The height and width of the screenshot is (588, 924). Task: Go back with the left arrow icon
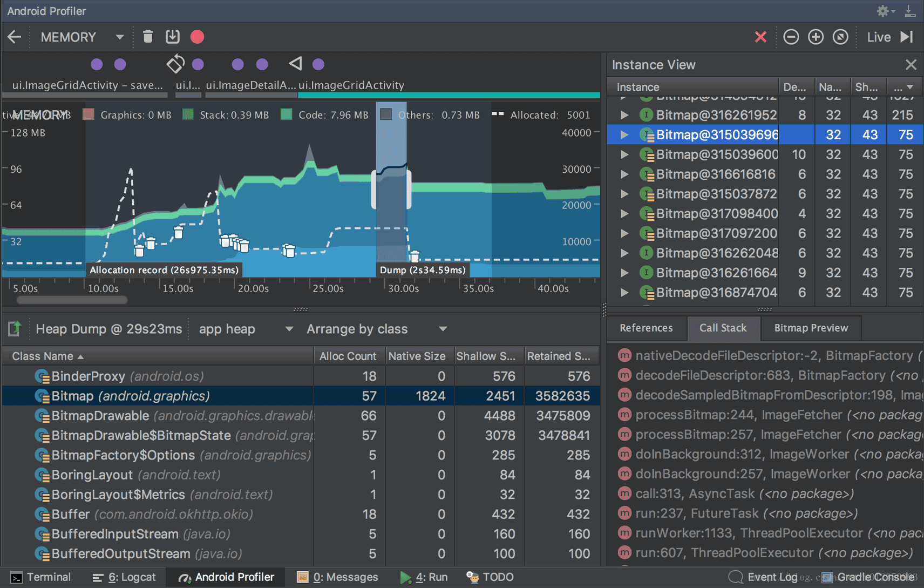click(x=15, y=37)
